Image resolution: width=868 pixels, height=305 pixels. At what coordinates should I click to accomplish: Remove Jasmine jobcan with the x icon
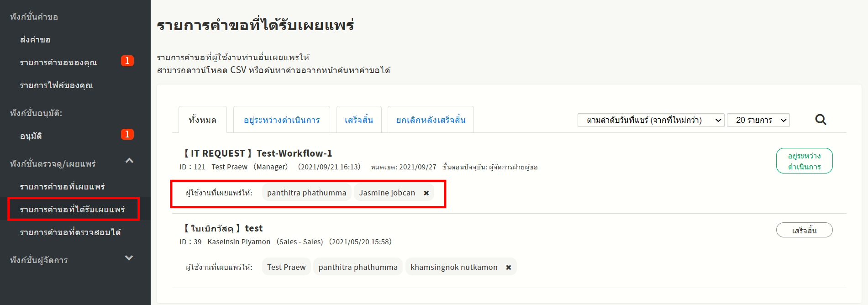[426, 193]
